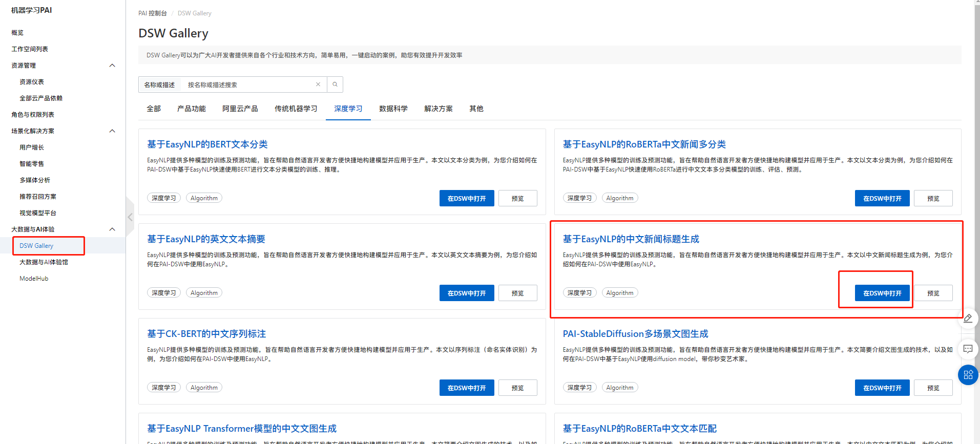
Task: Click the search magnifier icon
Action: [335, 84]
